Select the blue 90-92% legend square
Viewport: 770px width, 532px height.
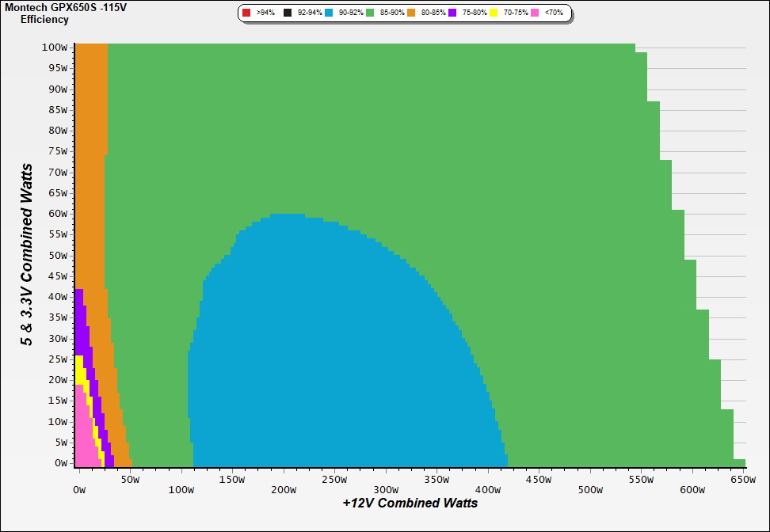[329, 13]
